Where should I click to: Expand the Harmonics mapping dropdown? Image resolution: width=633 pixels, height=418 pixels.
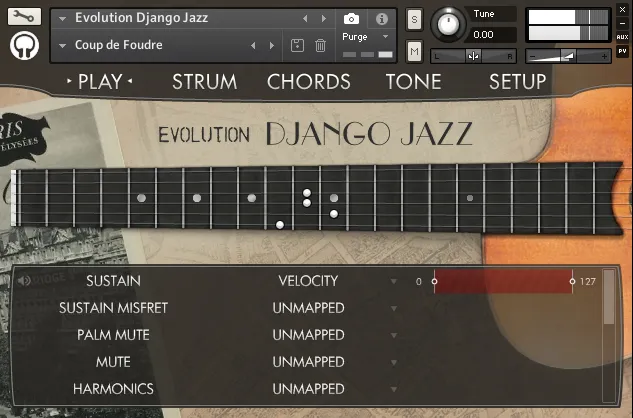click(394, 389)
